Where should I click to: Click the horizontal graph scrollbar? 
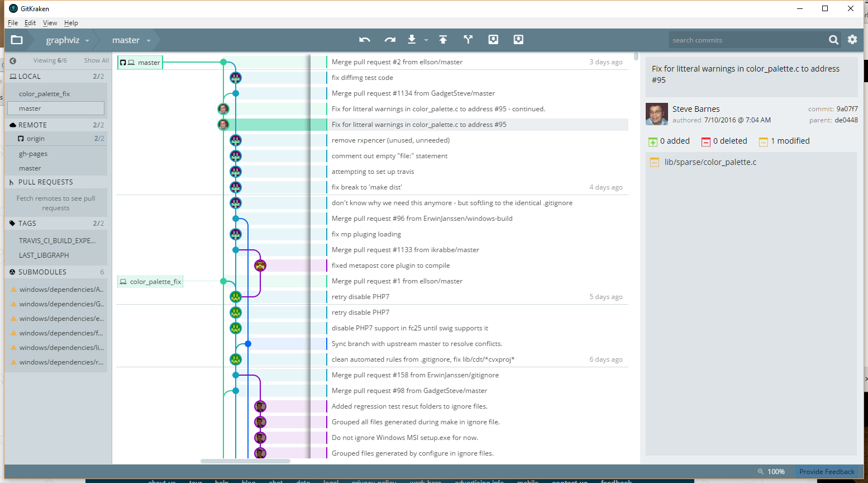245,461
